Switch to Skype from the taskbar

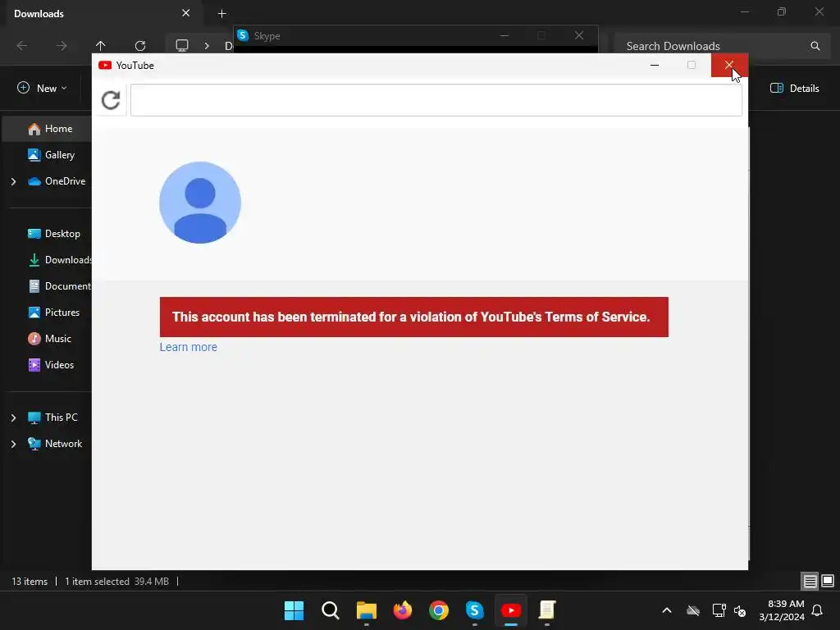pos(475,610)
